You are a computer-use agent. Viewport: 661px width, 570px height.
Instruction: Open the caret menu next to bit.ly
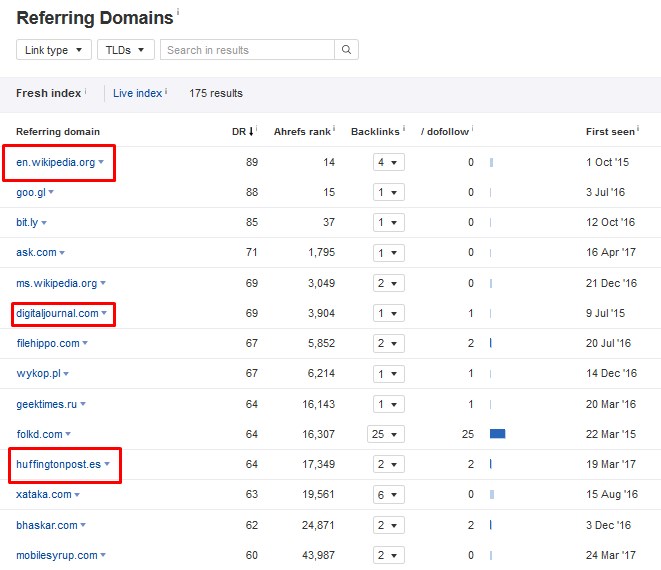point(44,223)
